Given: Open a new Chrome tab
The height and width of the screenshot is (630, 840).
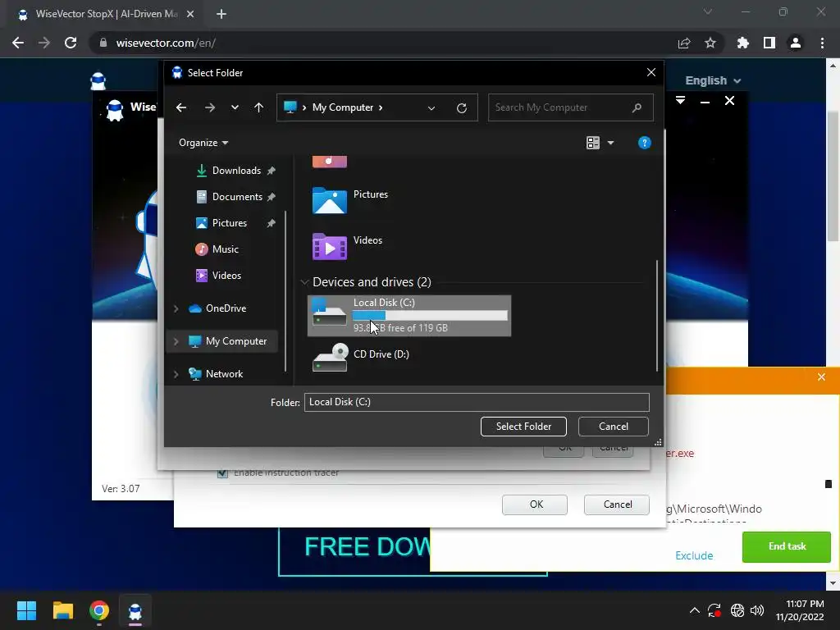Looking at the screenshot, I should [221, 14].
